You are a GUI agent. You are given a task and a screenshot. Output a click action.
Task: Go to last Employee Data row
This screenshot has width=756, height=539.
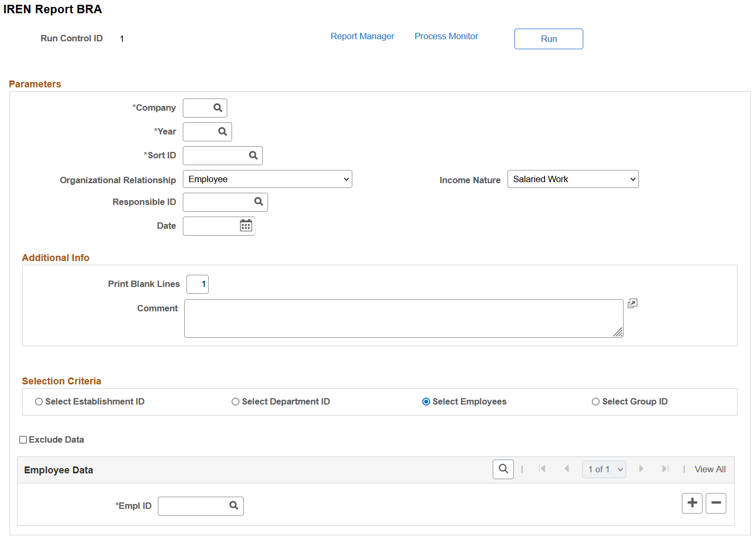[x=665, y=469]
